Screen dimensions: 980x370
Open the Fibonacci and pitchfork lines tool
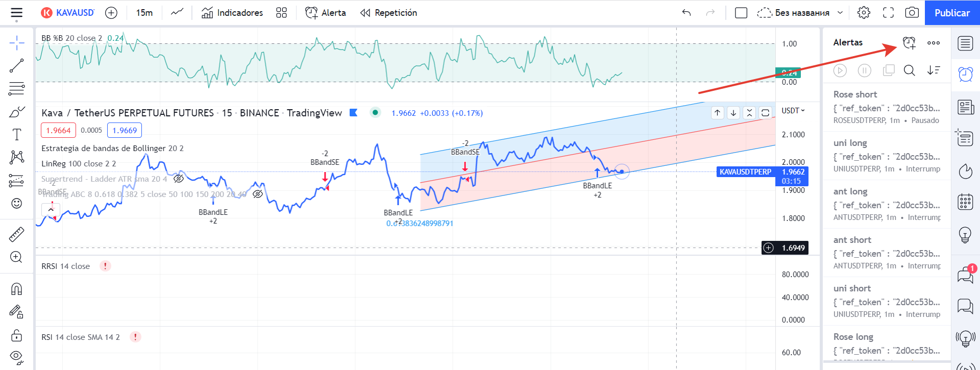[x=17, y=89]
